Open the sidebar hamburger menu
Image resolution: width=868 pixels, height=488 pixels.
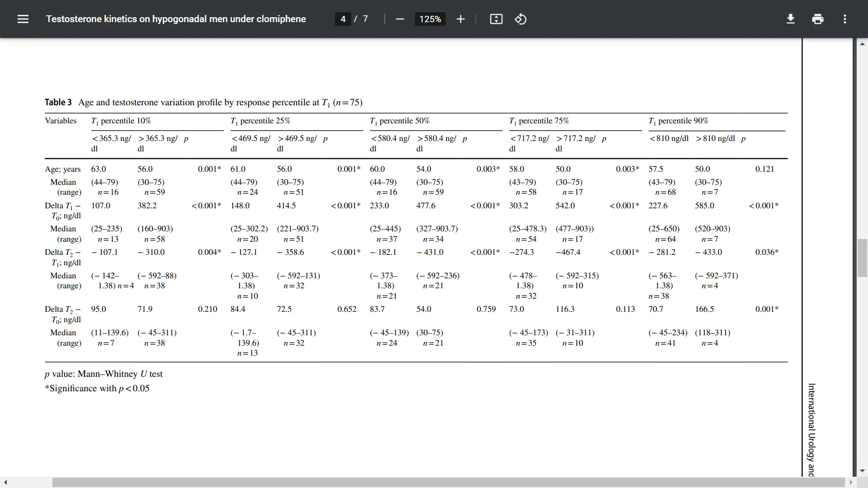point(23,19)
